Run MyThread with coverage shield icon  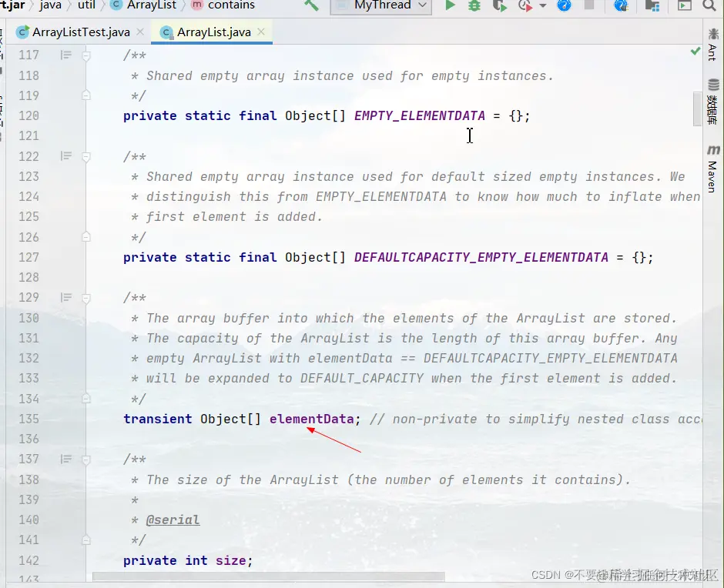(x=500, y=5)
